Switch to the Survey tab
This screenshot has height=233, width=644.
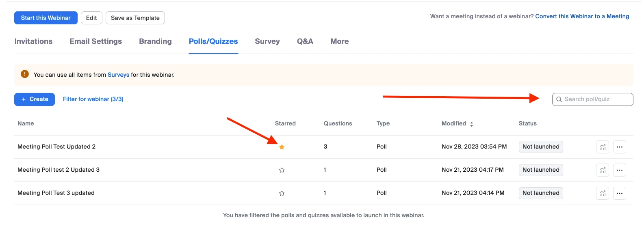coord(267,41)
